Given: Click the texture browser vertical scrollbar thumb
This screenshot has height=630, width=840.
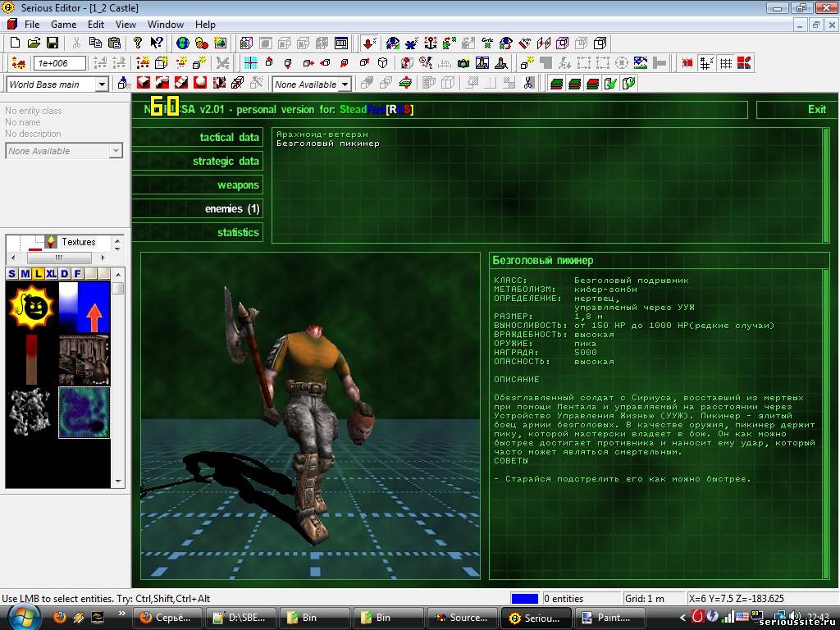Looking at the screenshot, I should 118,288.
